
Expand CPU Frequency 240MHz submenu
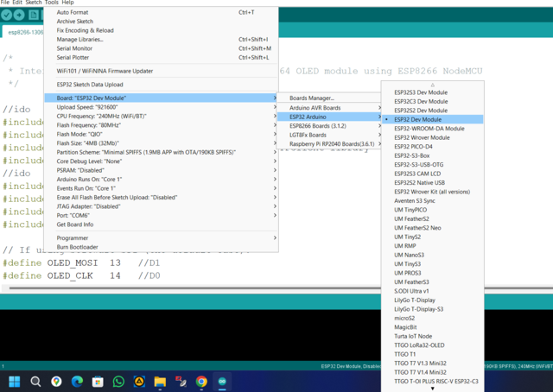(162, 116)
